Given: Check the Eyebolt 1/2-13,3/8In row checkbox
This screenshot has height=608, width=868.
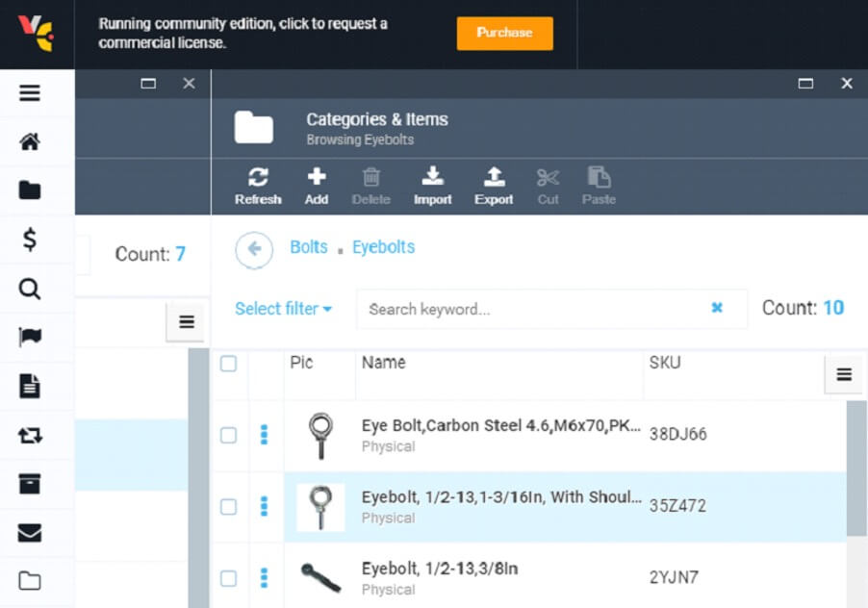Looking at the screenshot, I should [228, 578].
